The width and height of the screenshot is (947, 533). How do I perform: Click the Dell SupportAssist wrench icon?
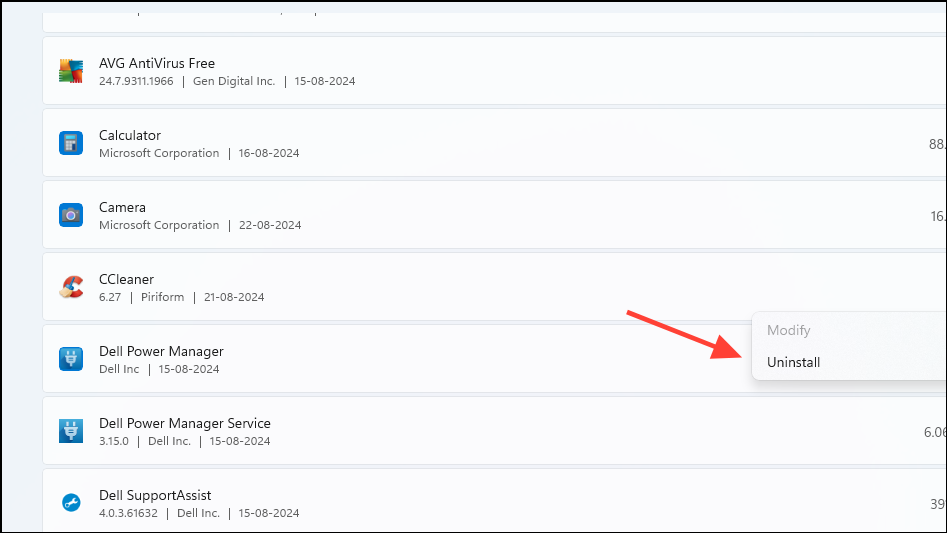pyautogui.click(x=71, y=502)
